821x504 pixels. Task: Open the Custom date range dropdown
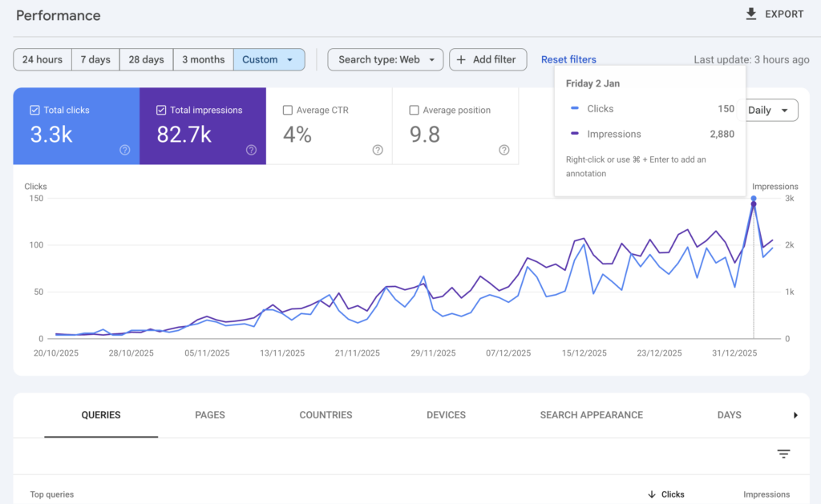tap(269, 59)
